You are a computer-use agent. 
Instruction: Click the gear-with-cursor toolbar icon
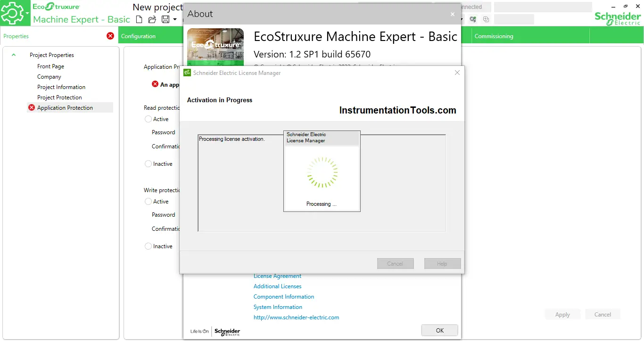472,19
